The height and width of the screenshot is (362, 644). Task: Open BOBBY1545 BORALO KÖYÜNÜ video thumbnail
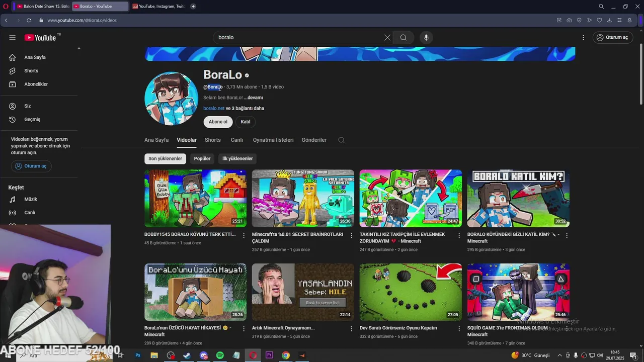tap(195, 198)
